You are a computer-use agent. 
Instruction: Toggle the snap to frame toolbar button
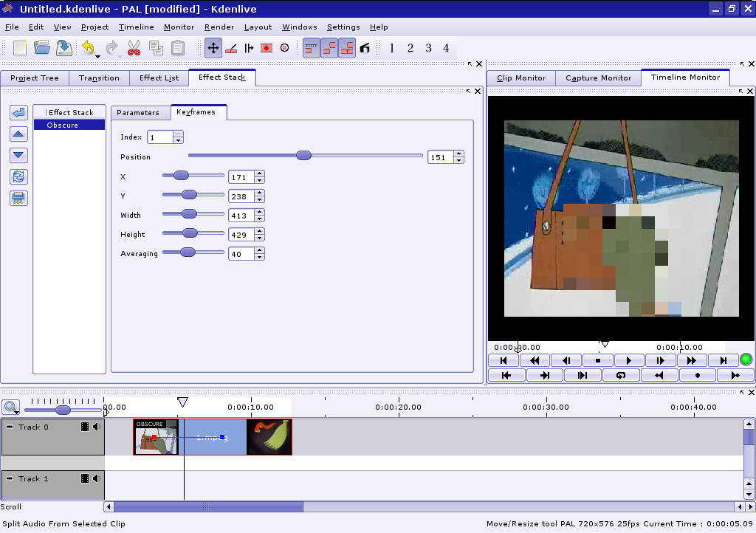[311, 48]
